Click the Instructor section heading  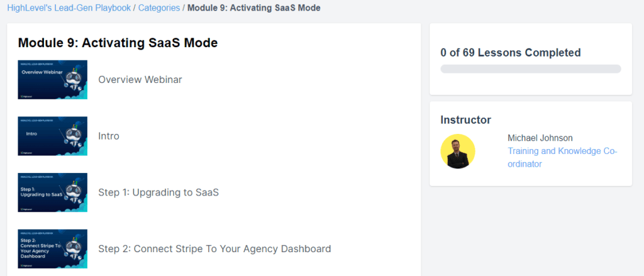pyautogui.click(x=466, y=120)
